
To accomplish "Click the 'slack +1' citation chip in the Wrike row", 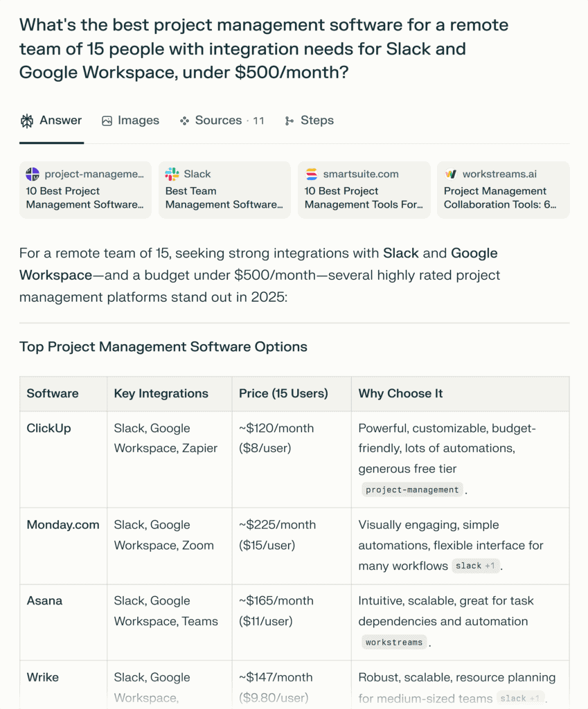I will coord(520,698).
